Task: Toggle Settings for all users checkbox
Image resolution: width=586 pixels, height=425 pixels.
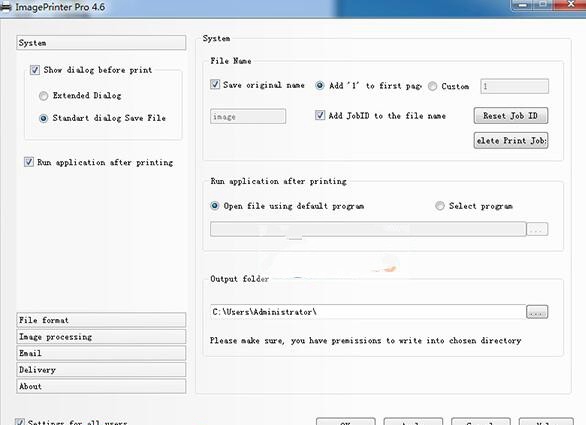Action: point(19,422)
